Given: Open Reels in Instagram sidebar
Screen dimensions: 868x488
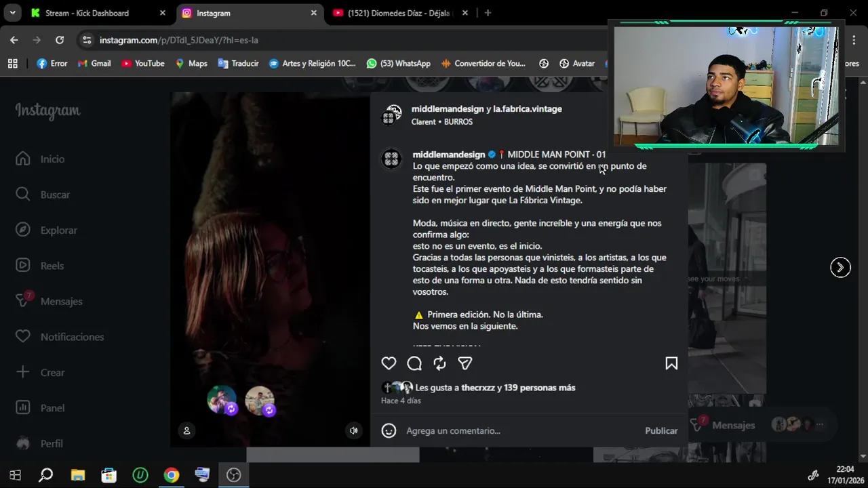Looking at the screenshot, I should [39, 266].
